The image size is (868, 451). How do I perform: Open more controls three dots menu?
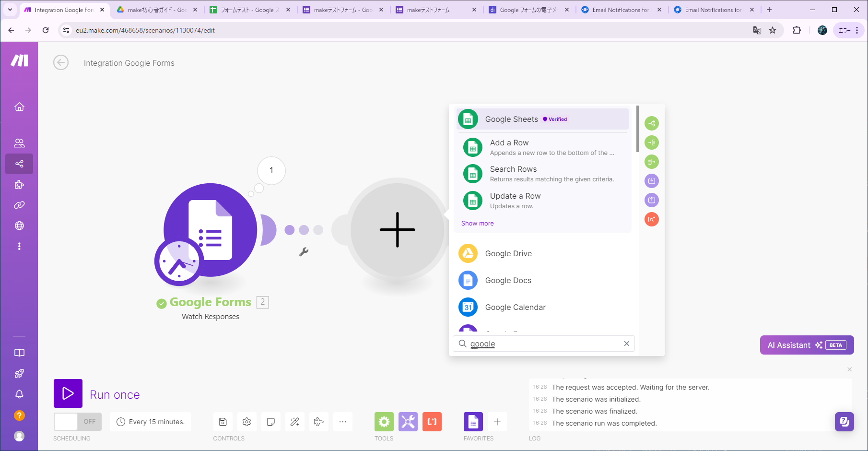pyautogui.click(x=342, y=422)
